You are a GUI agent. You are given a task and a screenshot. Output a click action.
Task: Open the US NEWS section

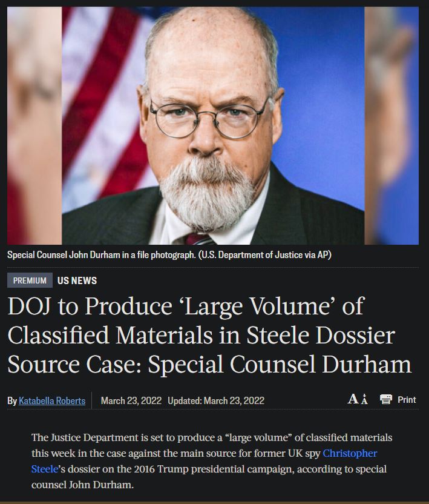(x=77, y=280)
